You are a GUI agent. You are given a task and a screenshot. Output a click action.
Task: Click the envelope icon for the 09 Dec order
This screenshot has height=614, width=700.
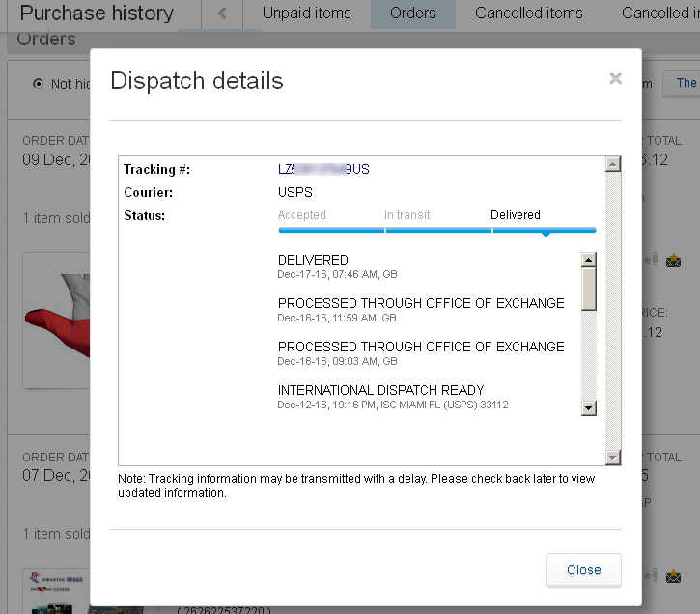click(673, 260)
